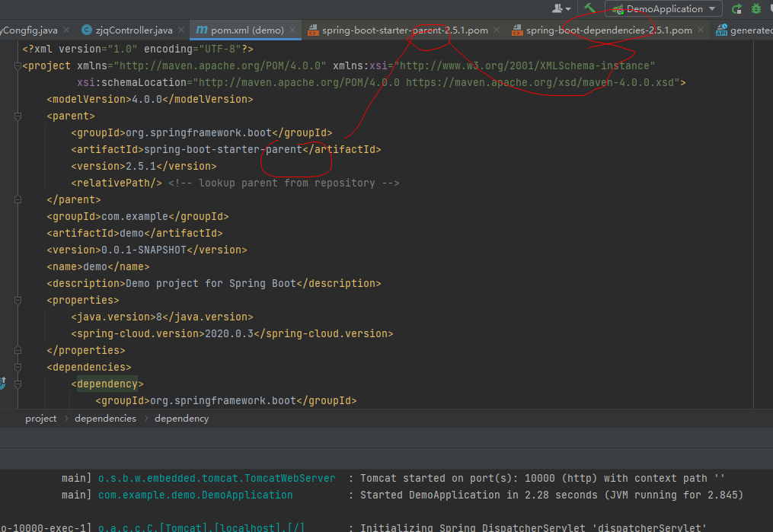Screen dimensions: 773x532
Task: Click the spring-cloud.version 2020.0.3 line
Action: [x=232, y=333]
